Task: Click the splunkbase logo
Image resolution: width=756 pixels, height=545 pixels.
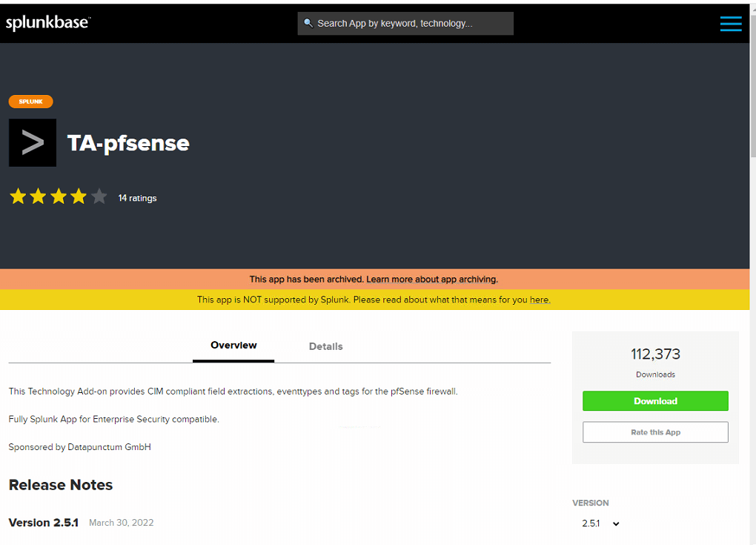Action: click(47, 23)
